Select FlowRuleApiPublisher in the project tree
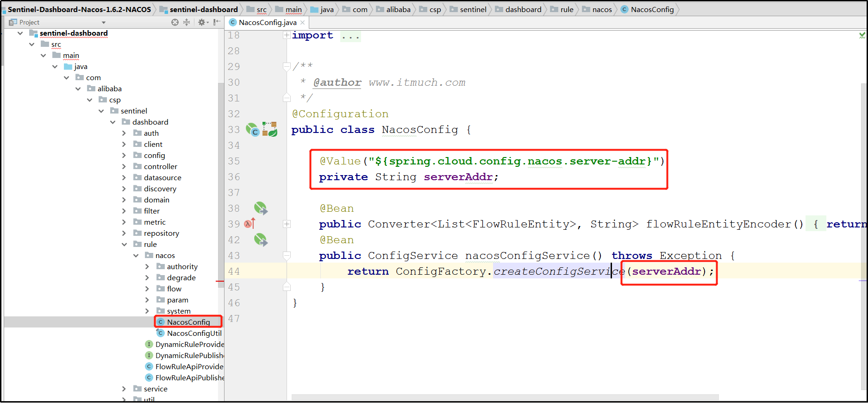The image size is (868, 403). [x=189, y=378]
